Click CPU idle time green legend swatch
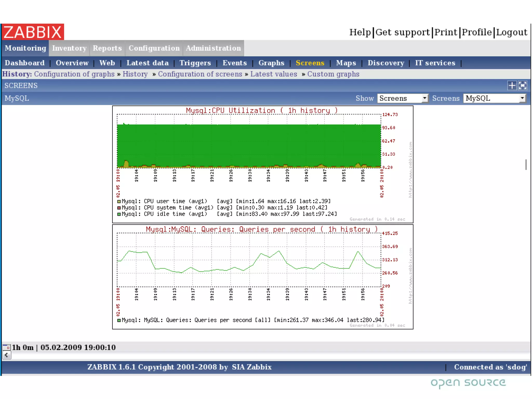The image size is (532, 399). pos(119,214)
